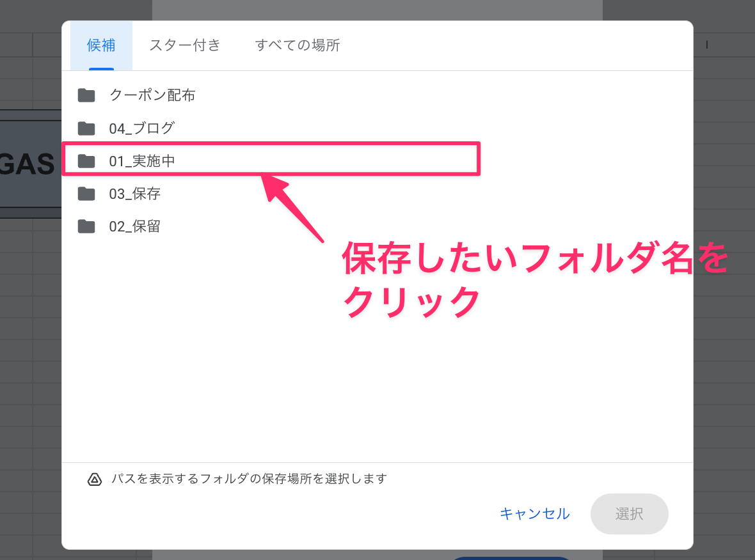
Task: Choose the 01_実施中 folder name
Action: tap(142, 161)
